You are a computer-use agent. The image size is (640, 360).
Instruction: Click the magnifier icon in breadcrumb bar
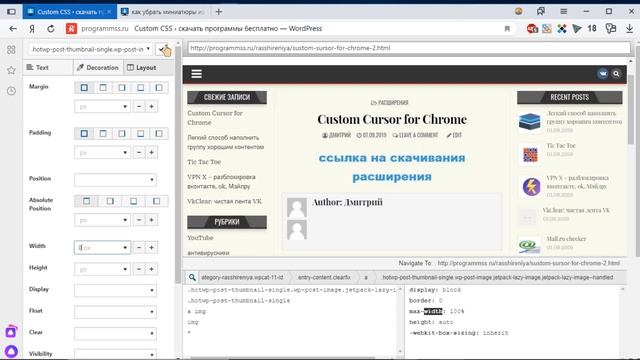(192, 278)
